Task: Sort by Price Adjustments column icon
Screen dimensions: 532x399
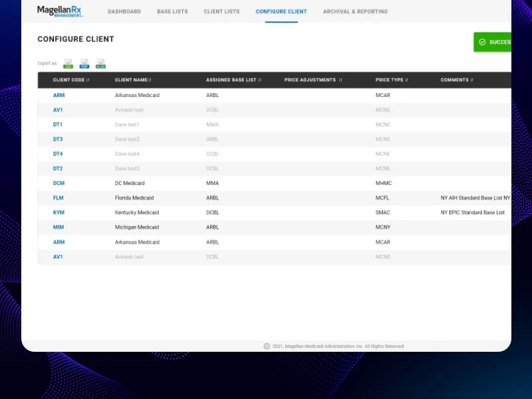Action: [340, 80]
